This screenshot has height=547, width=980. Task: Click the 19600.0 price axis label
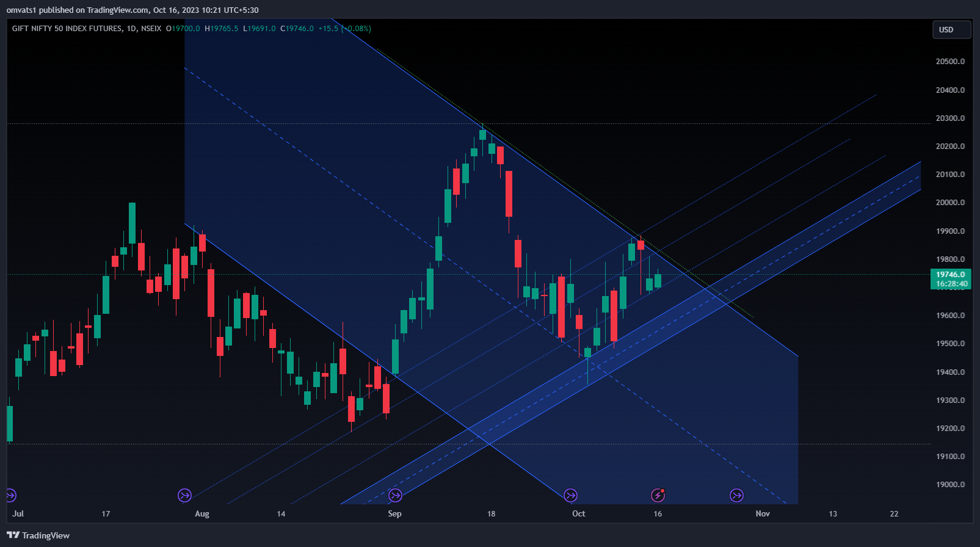[x=950, y=316]
